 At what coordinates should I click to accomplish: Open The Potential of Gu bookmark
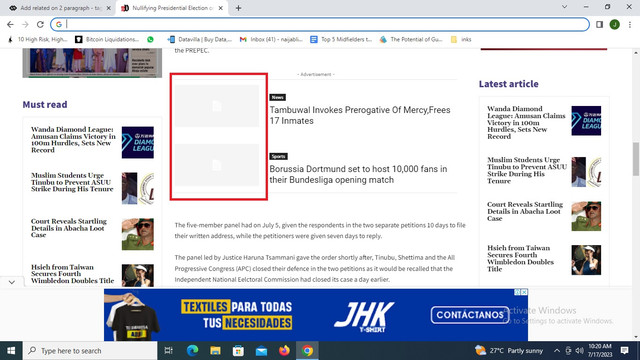coord(411,40)
